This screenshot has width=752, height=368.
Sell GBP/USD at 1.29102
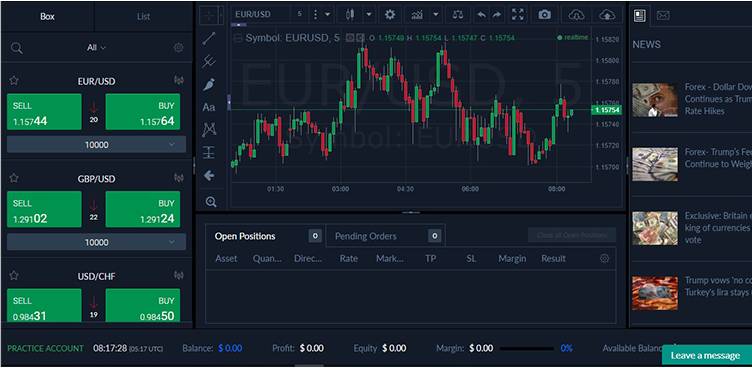point(44,209)
